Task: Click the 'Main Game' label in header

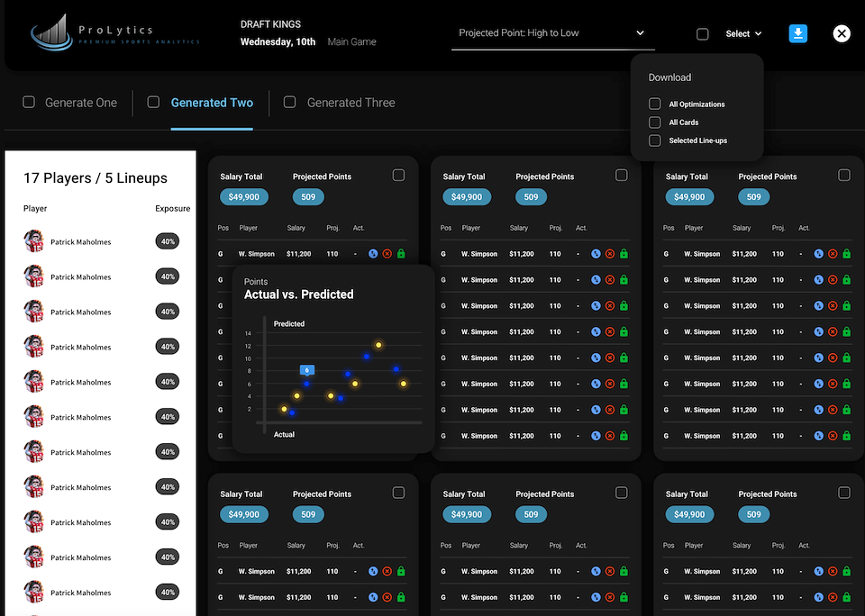Action: coord(352,42)
